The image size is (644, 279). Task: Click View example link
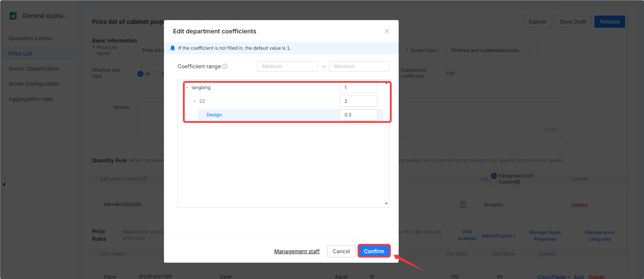[467, 235]
